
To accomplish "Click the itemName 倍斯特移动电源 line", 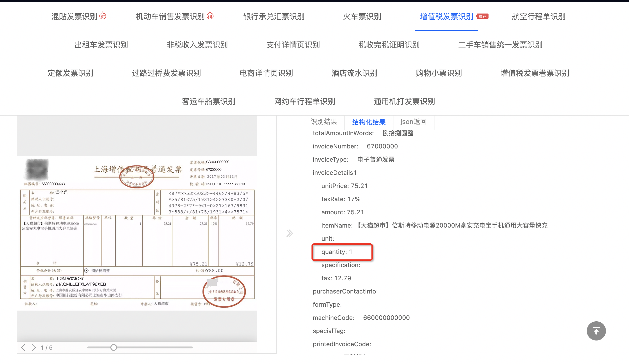I will click(434, 226).
